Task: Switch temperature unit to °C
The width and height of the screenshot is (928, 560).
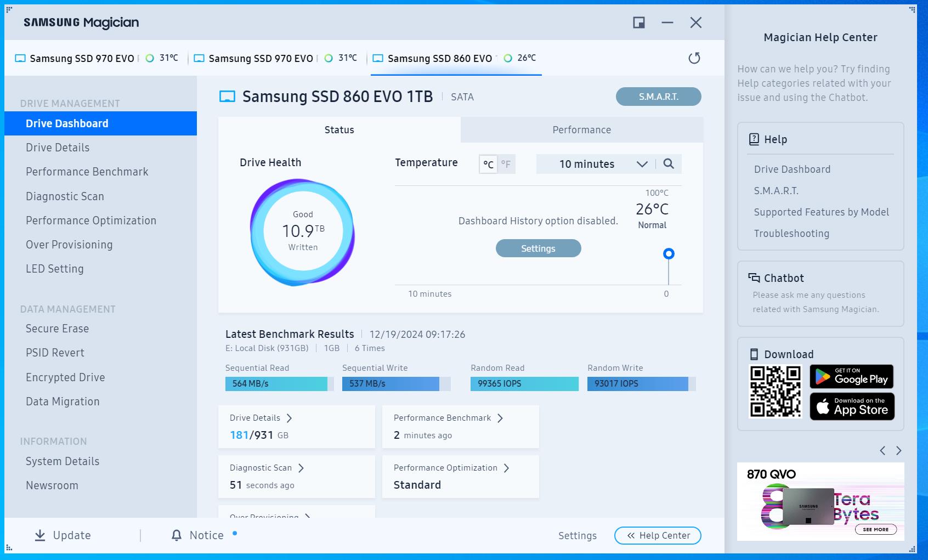Action: 488,164
